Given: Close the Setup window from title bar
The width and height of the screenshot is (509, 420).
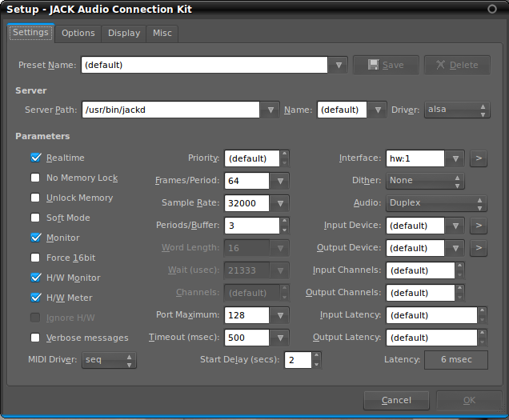Looking at the screenshot, I should pos(491,9).
